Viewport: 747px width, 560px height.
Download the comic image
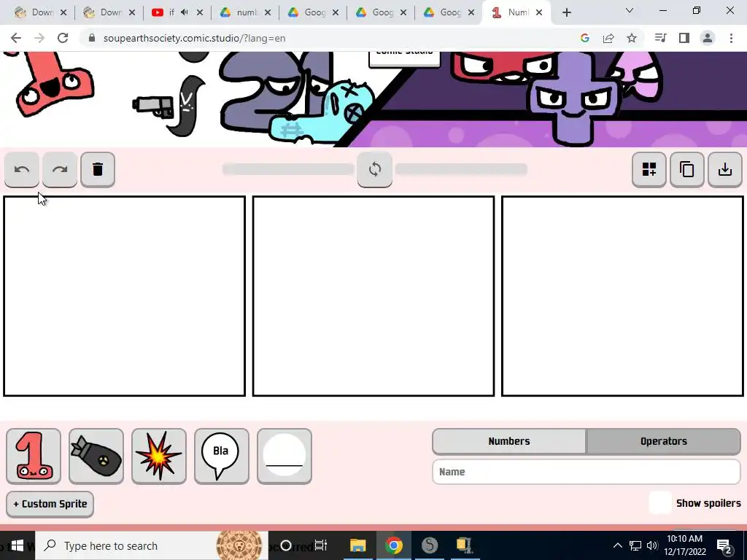(724, 169)
